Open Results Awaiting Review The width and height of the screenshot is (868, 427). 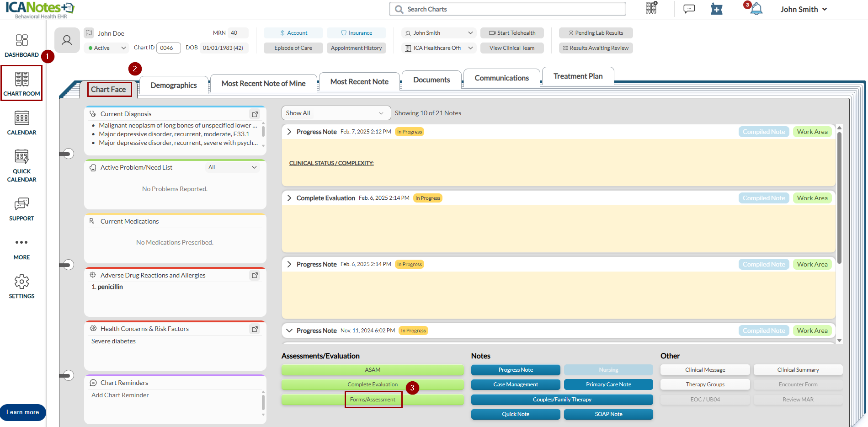click(596, 48)
